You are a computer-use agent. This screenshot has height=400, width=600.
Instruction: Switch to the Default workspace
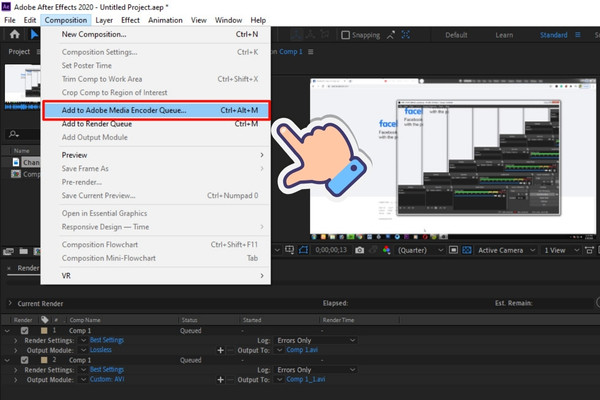pyautogui.click(x=456, y=35)
